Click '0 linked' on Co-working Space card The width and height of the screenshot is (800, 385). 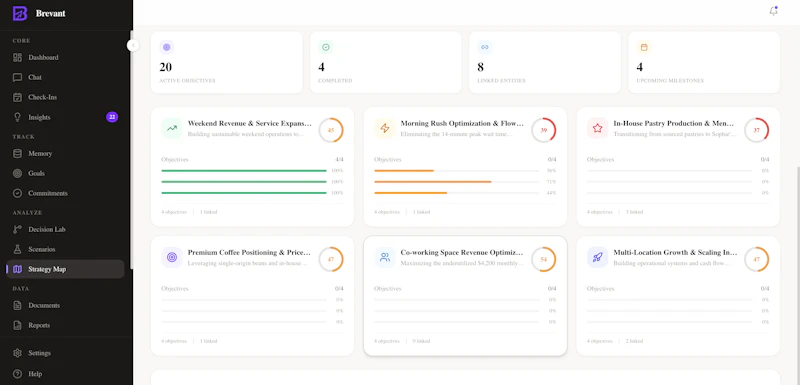(421, 341)
